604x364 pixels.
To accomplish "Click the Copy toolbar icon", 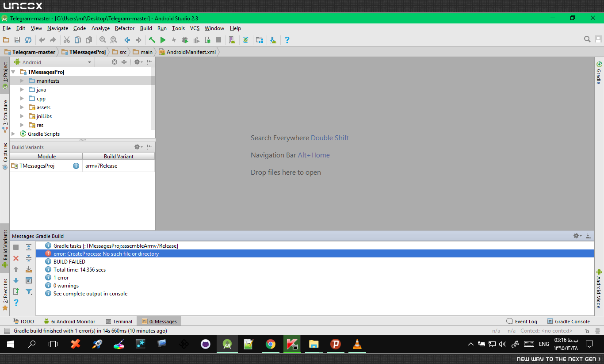I will click(x=78, y=40).
